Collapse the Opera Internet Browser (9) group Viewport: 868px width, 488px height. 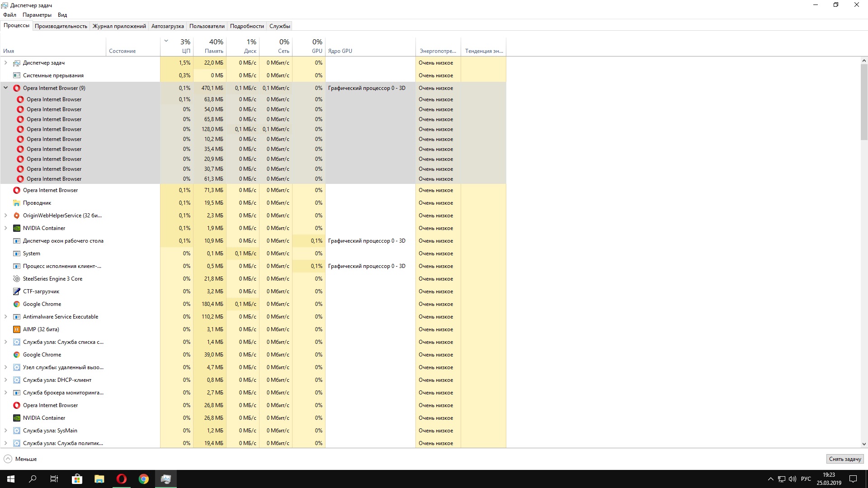pos(6,88)
